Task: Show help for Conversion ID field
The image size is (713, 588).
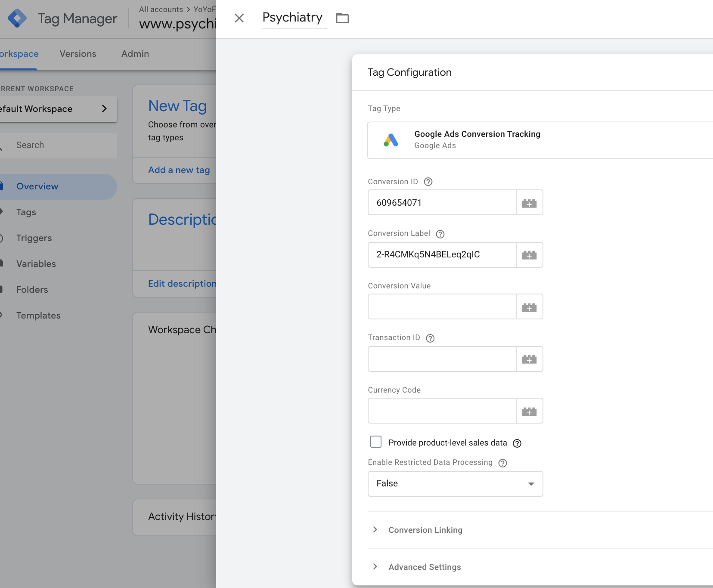Action: click(x=428, y=182)
